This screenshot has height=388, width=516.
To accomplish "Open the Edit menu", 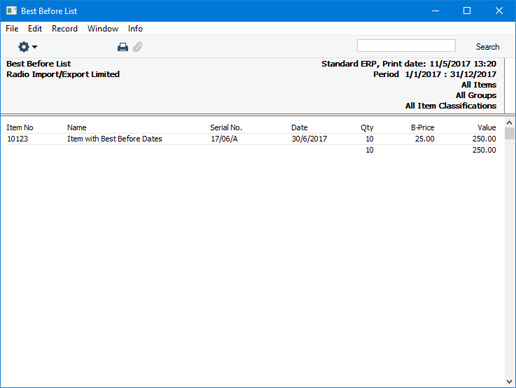I will tap(35, 29).
